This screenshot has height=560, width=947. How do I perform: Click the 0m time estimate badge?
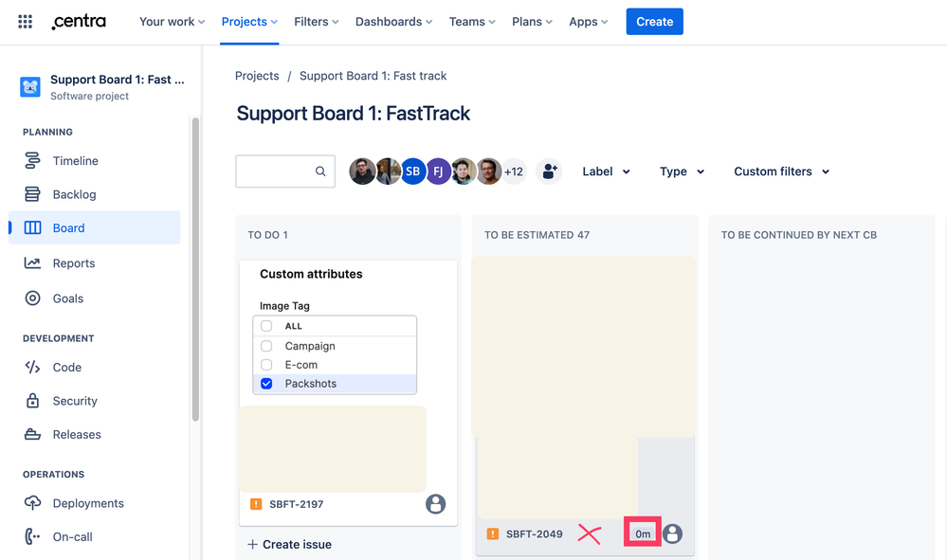tap(643, 533)
